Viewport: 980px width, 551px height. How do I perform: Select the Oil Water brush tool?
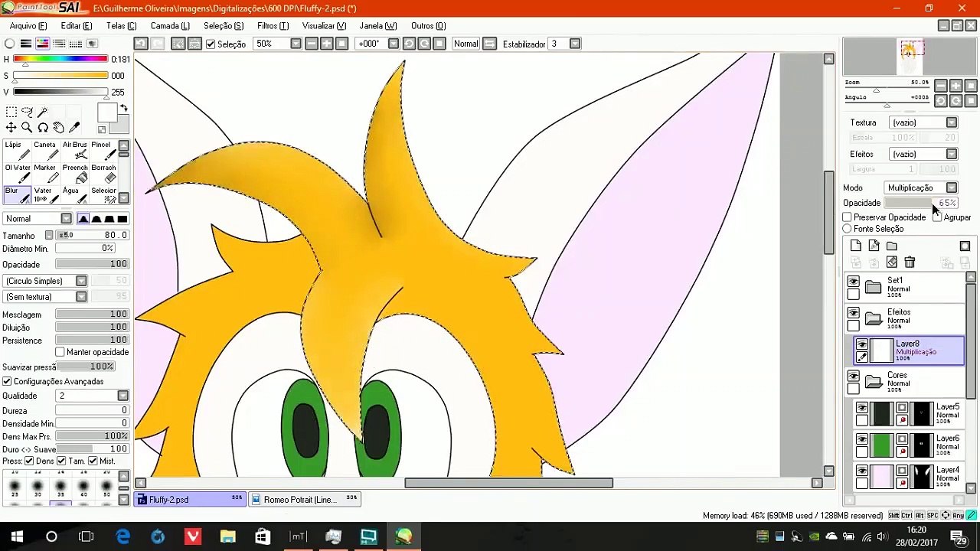18,173
